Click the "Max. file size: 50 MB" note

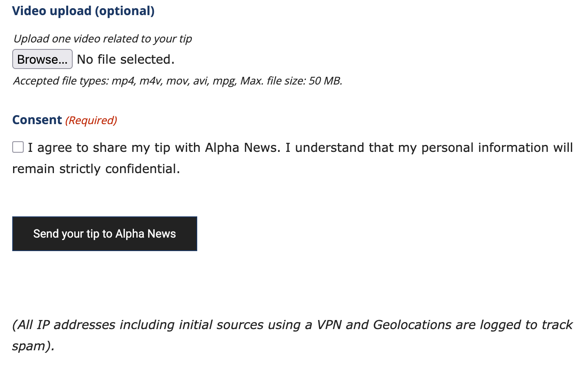click(291, 81)
